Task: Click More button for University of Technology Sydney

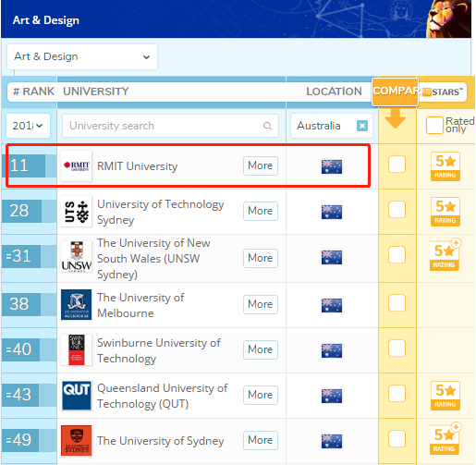Action: click(x=261, y=211)
